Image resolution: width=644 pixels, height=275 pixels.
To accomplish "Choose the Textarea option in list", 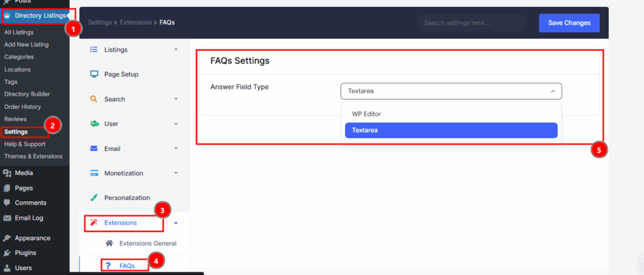I will pos(451,130).
